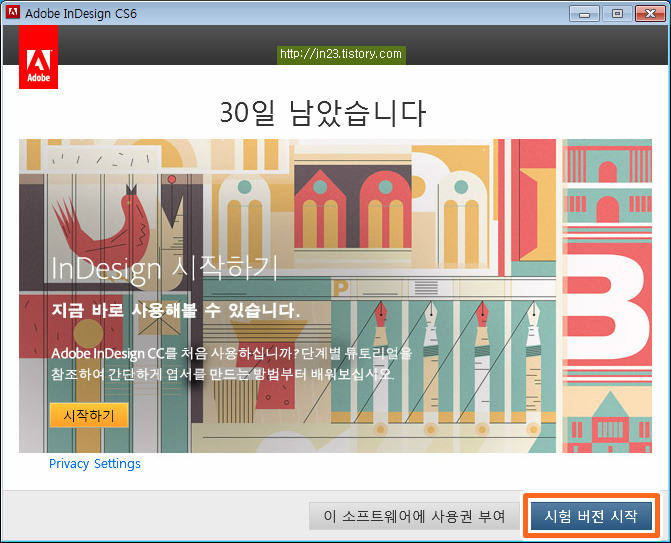Click the 이 소프트웨어에 사용권 부여 button
The image size is (671, 543).
coord(414,516)
